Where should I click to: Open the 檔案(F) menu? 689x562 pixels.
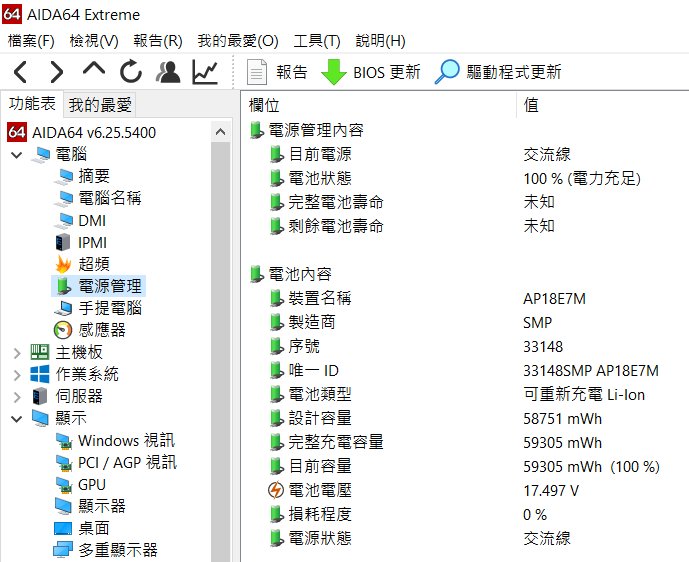(x=31, y=41)
